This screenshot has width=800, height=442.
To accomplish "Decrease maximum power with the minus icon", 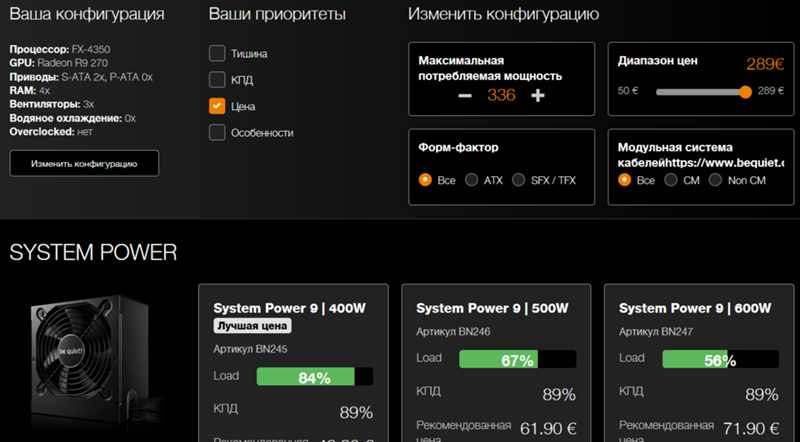I will (464, 95).
